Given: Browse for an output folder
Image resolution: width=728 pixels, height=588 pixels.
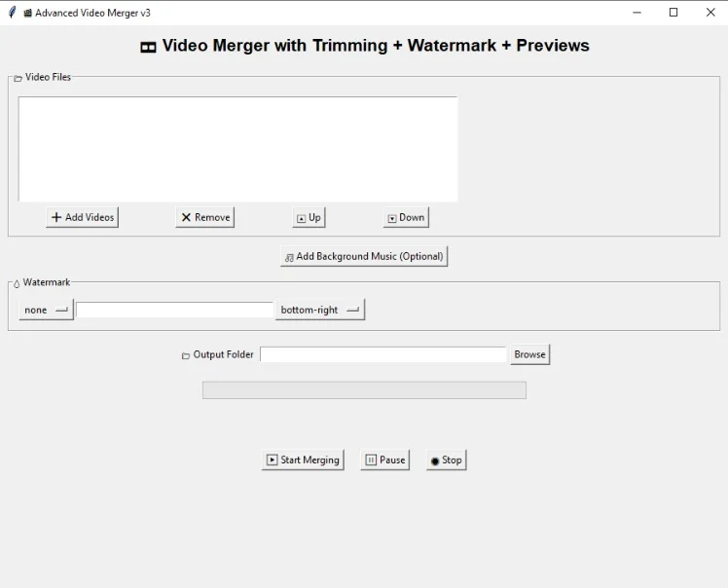Looking at the screenshot, I should click(529, 354).
